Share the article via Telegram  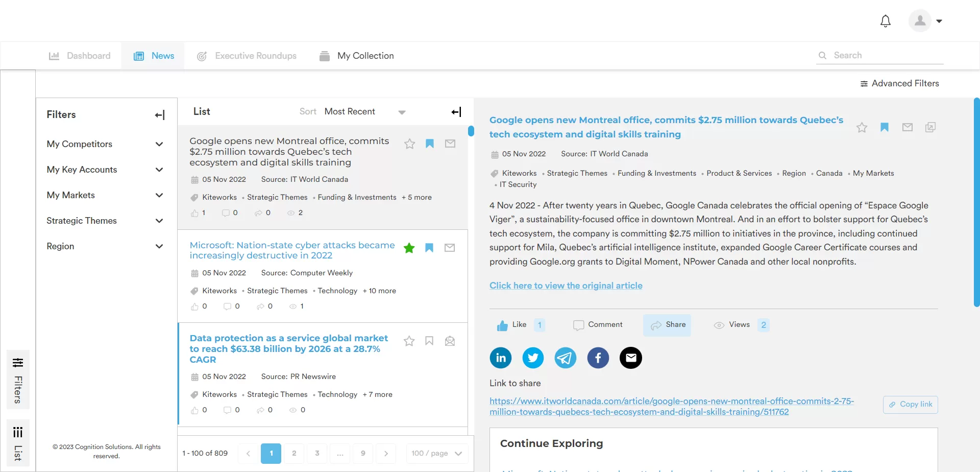coord(566,358)
